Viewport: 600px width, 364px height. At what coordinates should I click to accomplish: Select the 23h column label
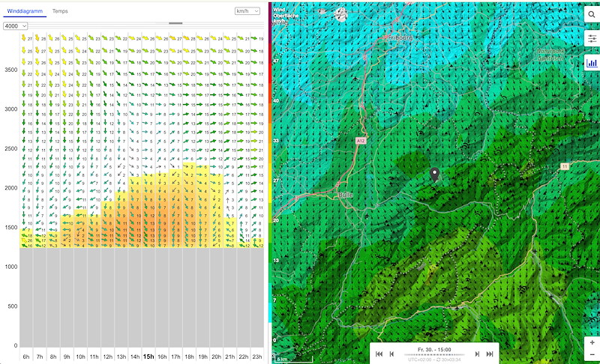pyautogui.click(x=257, y=357)
